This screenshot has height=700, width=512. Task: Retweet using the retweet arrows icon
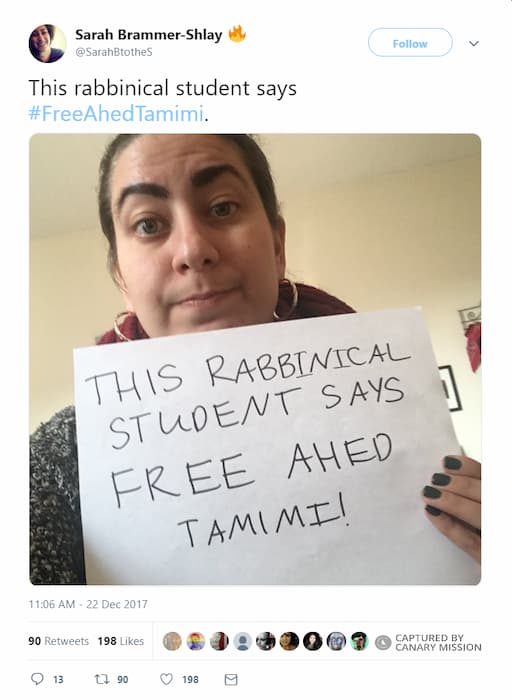point(101,679)
